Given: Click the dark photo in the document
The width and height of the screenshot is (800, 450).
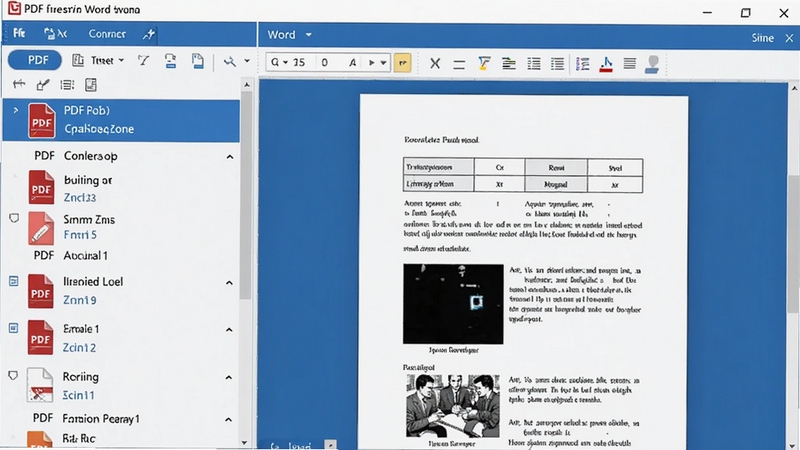Looking at the screenshot, I should coord(453,304).
